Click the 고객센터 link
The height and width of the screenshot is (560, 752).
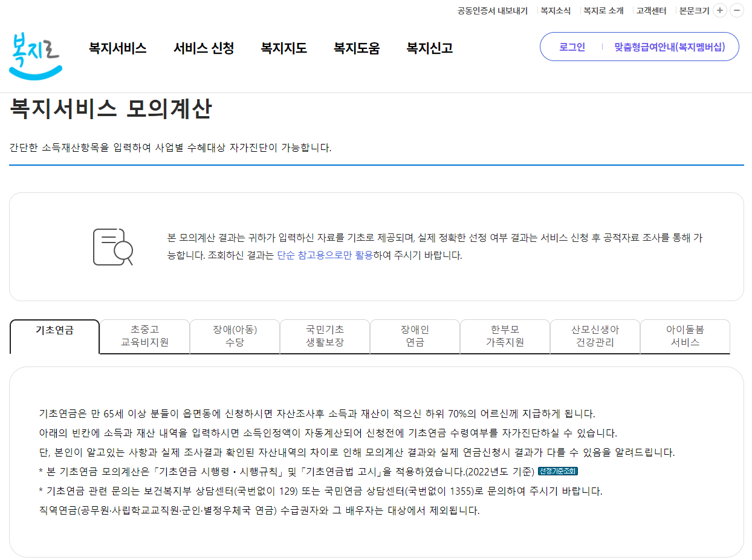point(651,10)
